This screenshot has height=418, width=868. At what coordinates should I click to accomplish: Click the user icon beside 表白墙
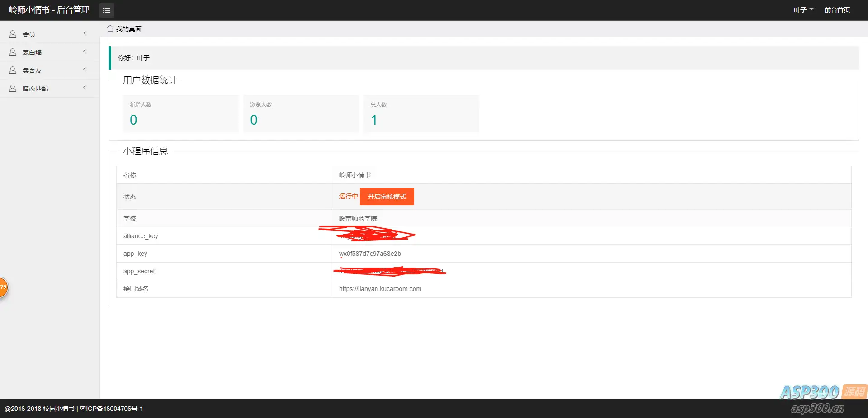point(13,52)
